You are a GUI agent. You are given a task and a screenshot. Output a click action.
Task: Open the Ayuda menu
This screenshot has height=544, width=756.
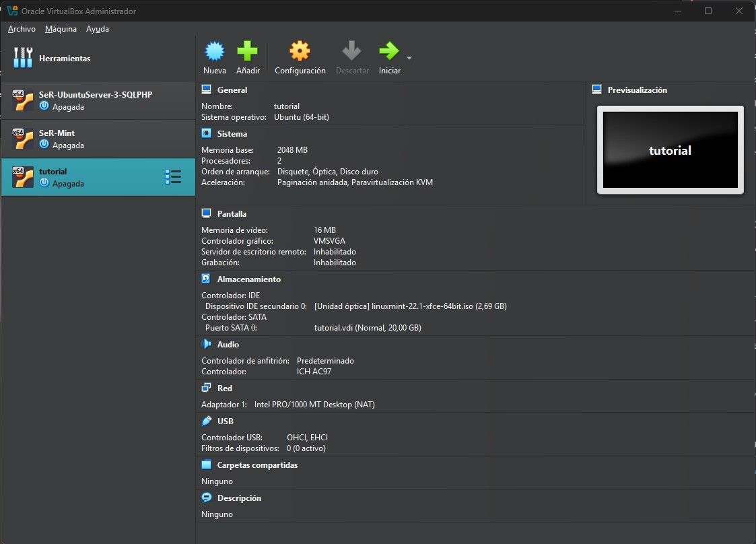point(98,29)
